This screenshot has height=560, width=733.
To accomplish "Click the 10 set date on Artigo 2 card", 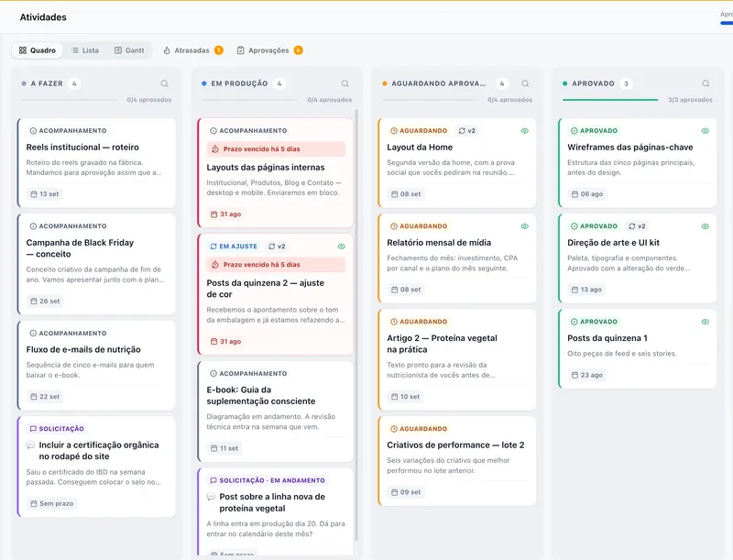I will click(x=405, y=396).
